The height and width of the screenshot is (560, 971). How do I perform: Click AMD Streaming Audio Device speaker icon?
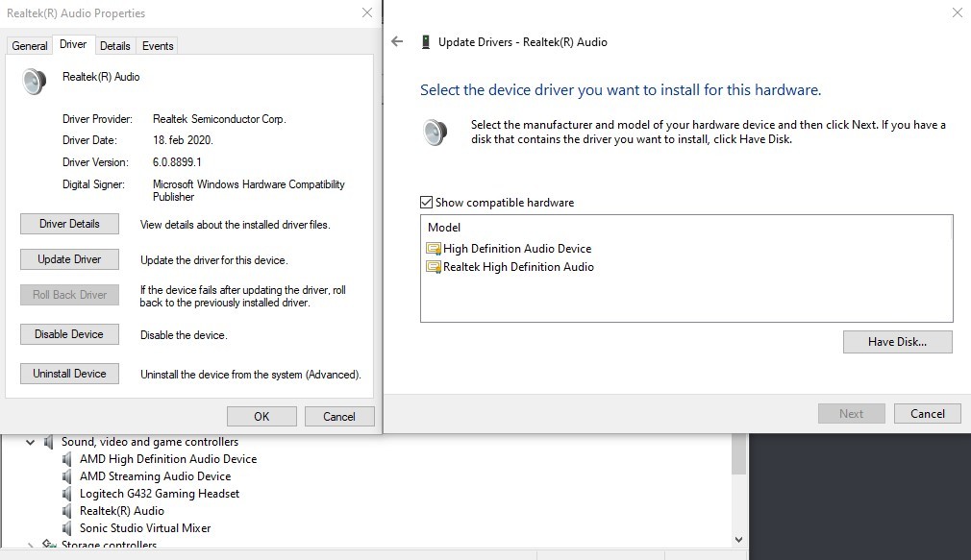(67, 476)
